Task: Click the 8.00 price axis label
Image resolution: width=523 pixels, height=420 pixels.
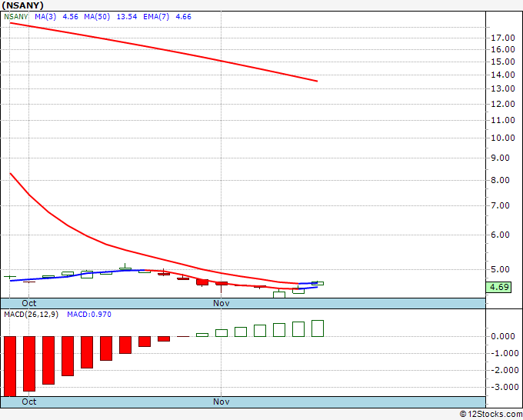Action: pyautogui.click(x=501, y=180)
